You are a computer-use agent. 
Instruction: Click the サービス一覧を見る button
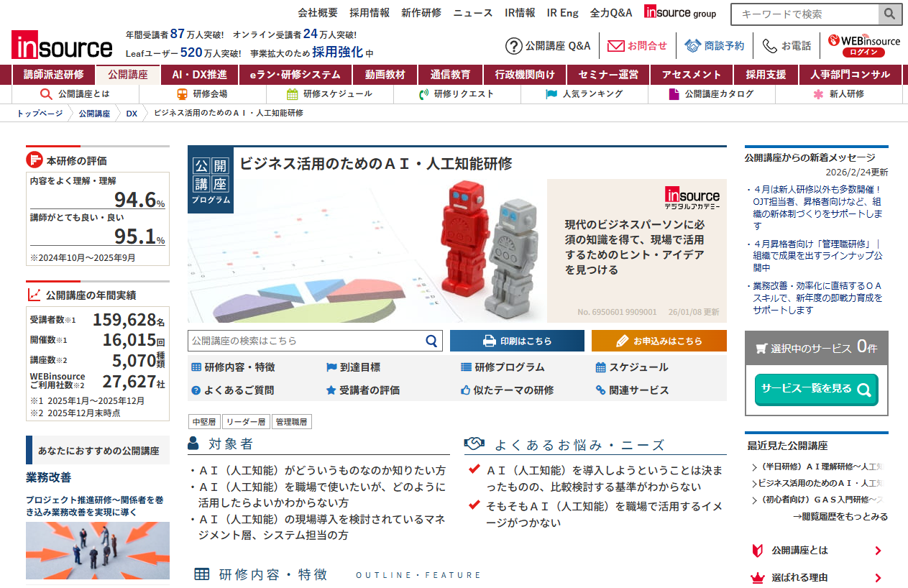click(816, 389)
